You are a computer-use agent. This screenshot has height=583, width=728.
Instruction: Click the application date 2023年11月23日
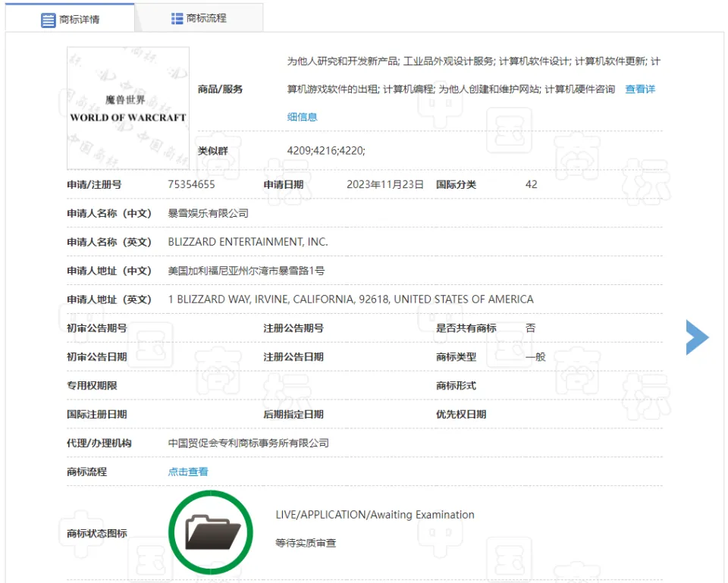point(384,184)
